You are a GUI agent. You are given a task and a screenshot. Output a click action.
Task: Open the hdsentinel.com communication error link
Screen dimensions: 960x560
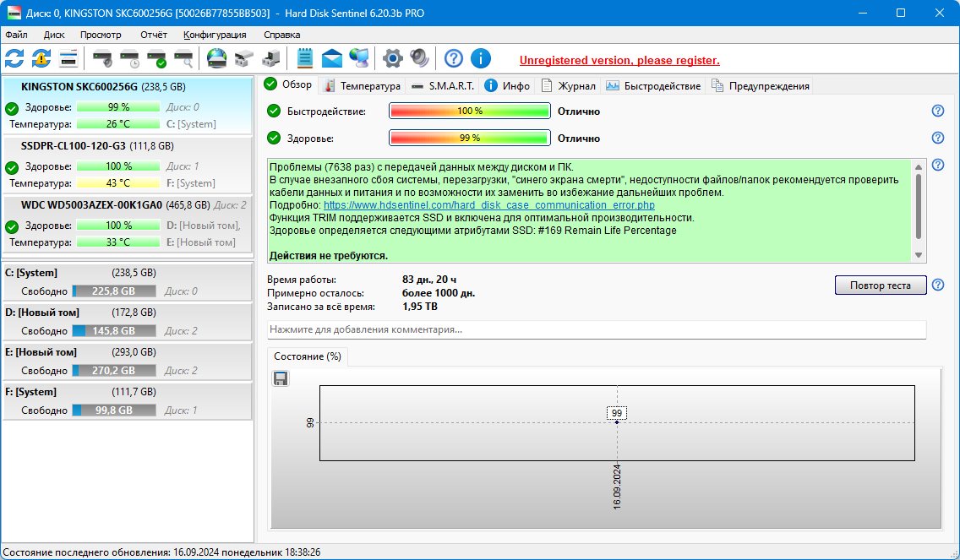(x=489, y=205)
